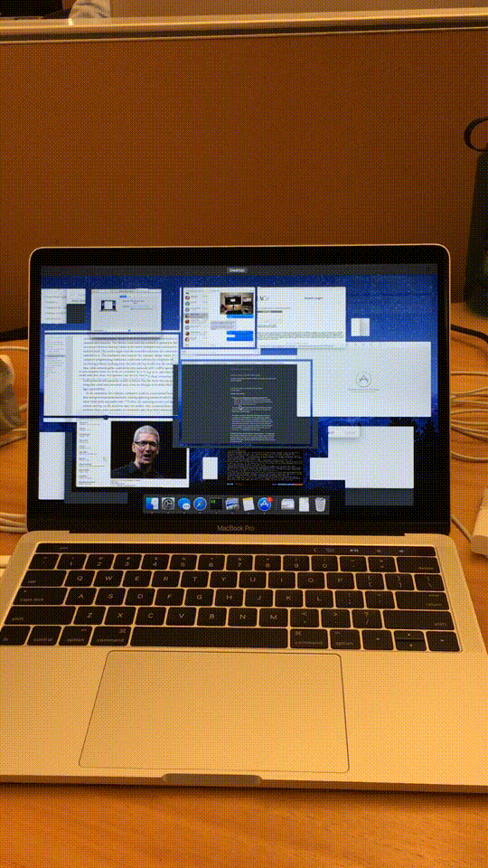Viewport: 488px width, 868px height.
Task: Select the large text document window on the left
Action: [x=110, y=373]
